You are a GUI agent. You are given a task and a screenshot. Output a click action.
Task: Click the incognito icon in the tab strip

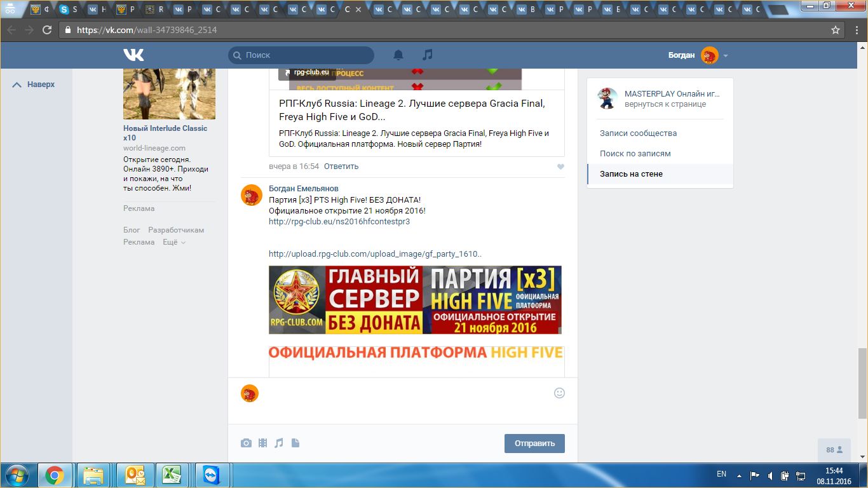[x=10, y=10]
